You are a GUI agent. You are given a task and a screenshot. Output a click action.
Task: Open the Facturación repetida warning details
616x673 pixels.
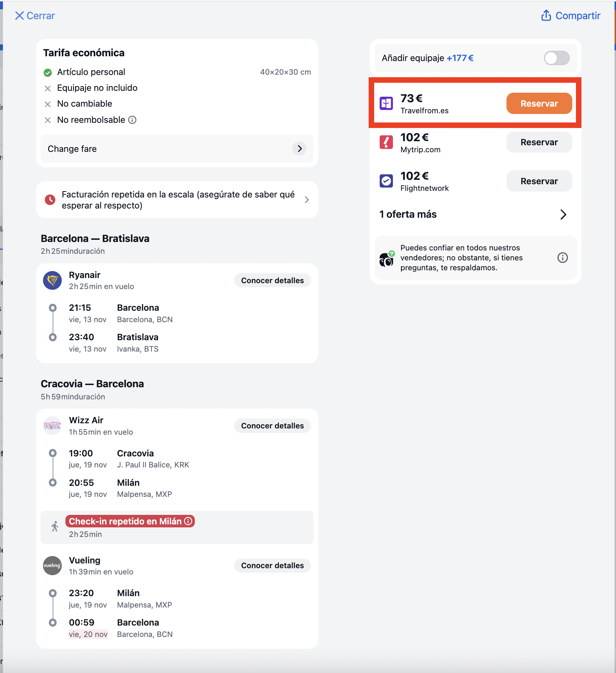tap(177, 200)
